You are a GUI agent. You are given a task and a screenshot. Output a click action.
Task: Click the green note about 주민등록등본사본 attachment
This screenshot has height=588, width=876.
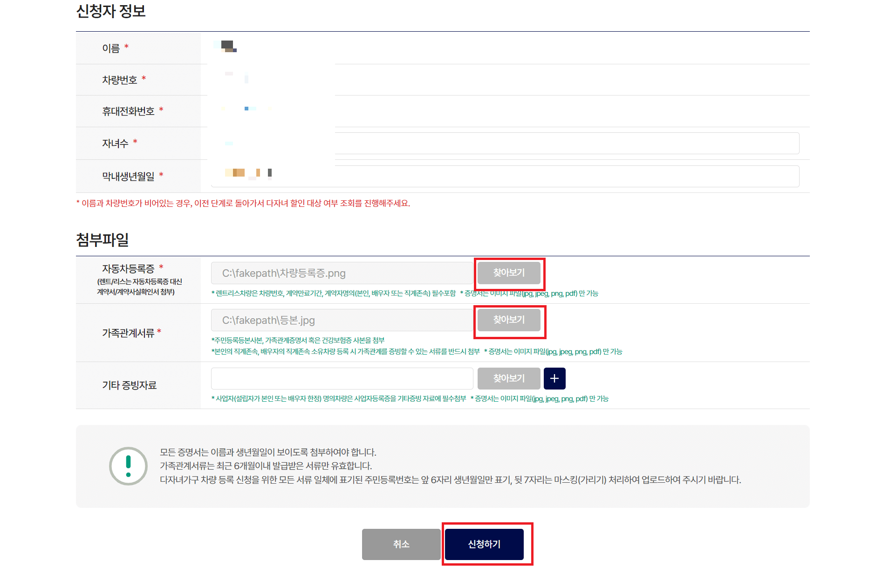[x=298, y=340]
